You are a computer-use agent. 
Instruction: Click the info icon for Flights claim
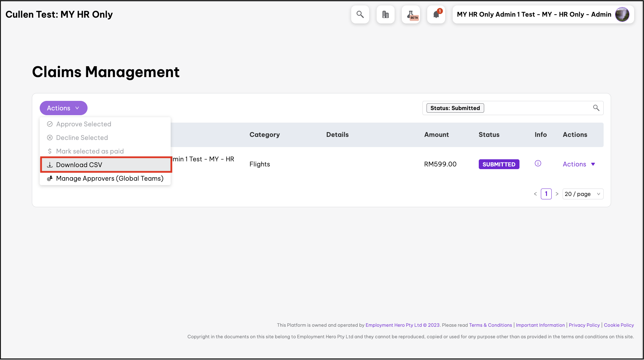(x=538, y=163)
